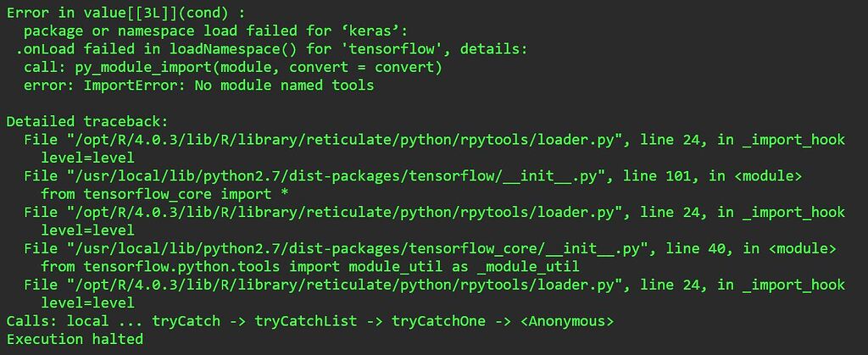
Task: Click '<Anonymous>' at end of Calls line
Action: (567, 321)
